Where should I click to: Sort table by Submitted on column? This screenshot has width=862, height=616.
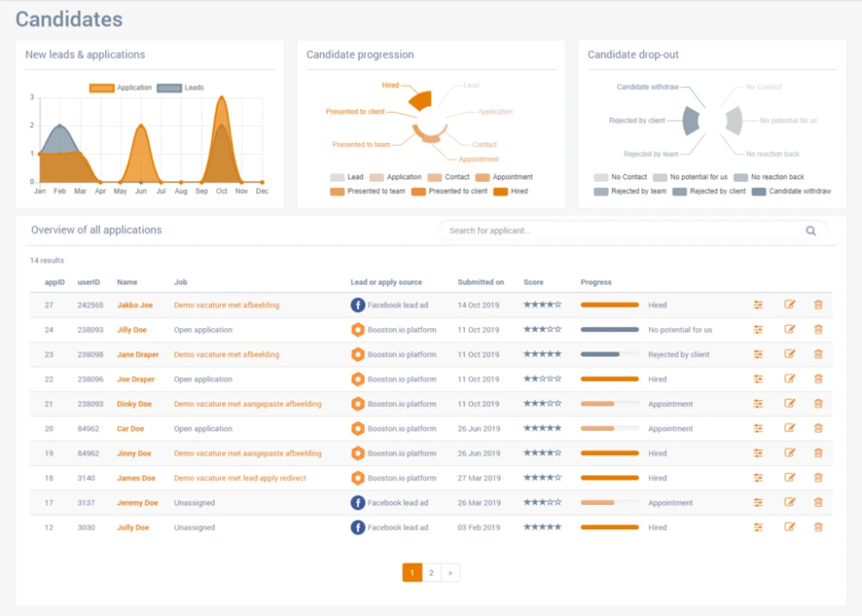coord(481,282)
